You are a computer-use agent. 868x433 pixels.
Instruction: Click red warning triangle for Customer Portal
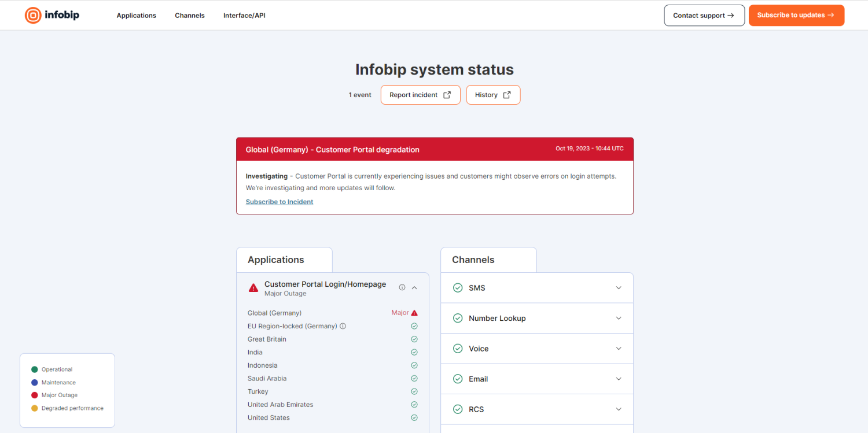(253, 288)
